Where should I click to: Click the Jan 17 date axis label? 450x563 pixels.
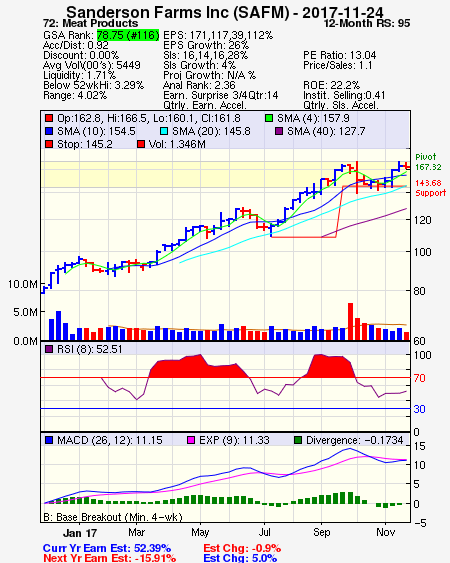[x=80, y=533]
